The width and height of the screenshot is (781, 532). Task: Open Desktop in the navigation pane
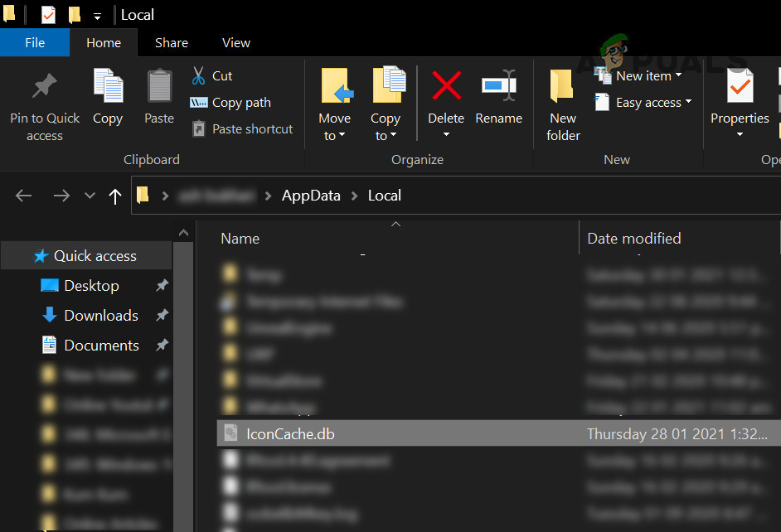[92, 286]
